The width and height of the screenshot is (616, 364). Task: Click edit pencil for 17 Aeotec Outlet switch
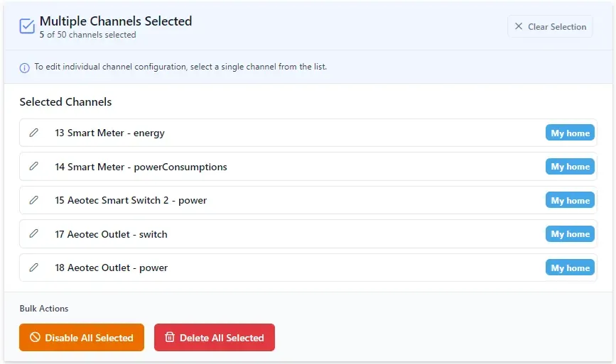33,234
